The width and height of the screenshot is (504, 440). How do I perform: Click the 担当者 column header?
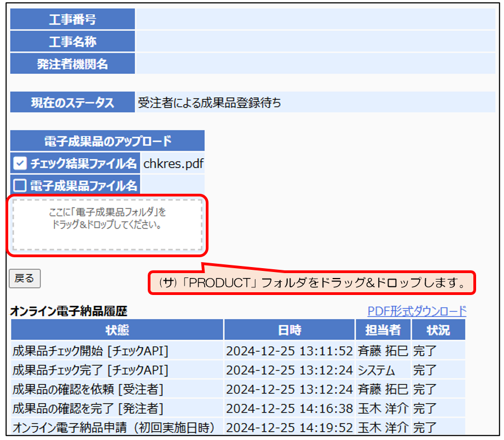(x=383, y=330)
